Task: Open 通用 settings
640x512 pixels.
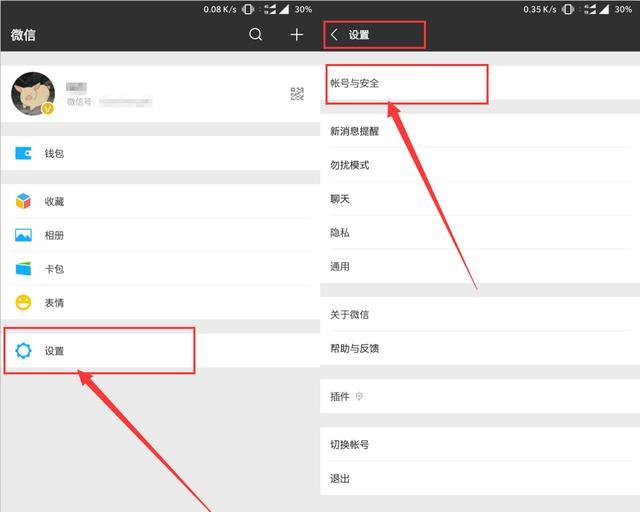Action: (480, 266)
